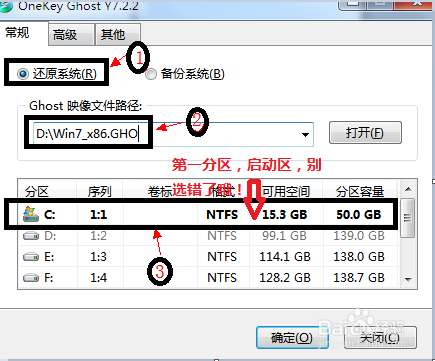
Task: Switch to the 高级 tab
Action: [x=71, y=34]
